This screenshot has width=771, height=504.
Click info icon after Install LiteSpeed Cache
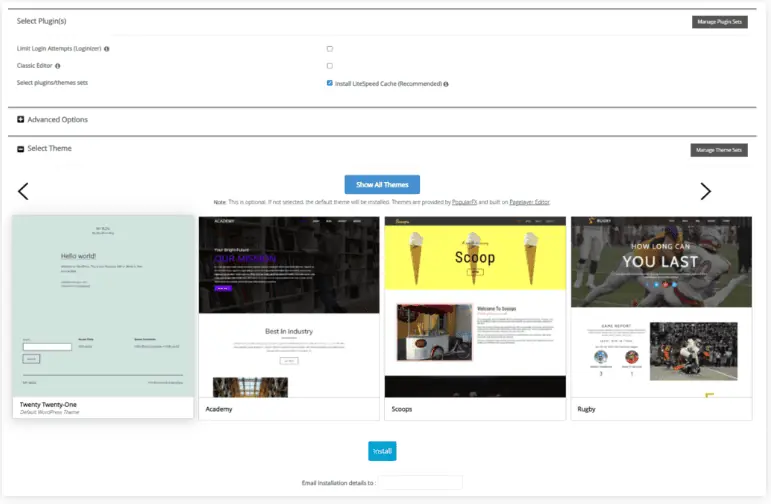pyautogui.click(x=446, y=84)
